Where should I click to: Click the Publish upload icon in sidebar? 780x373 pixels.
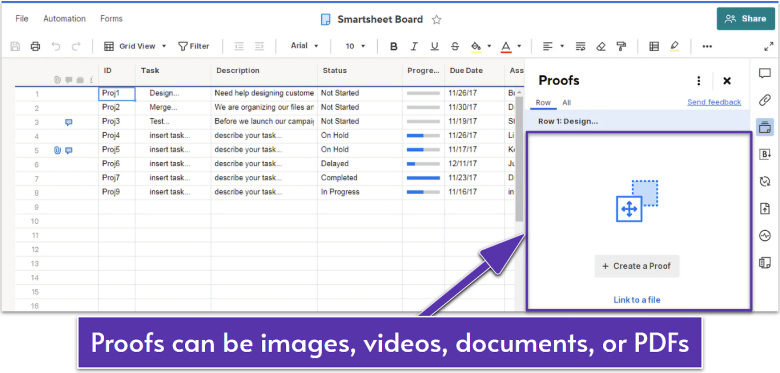(x=765, y=208)
